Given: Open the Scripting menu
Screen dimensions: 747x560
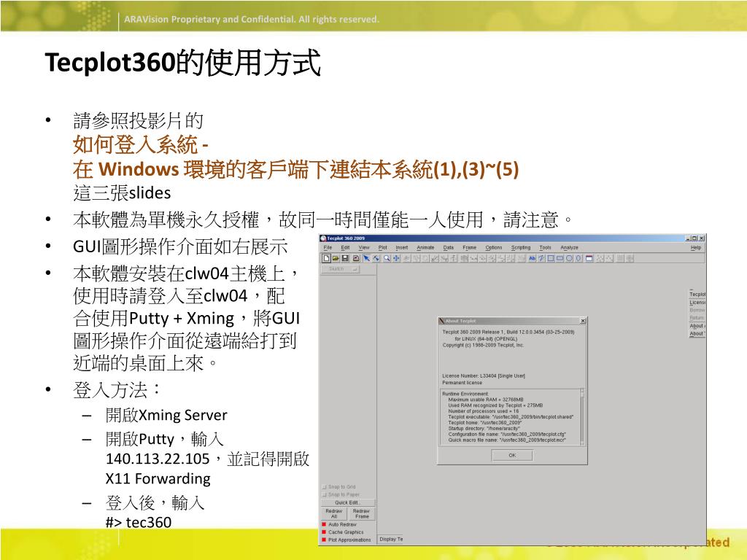Looking at the screenshot, I should click(521, 248).
